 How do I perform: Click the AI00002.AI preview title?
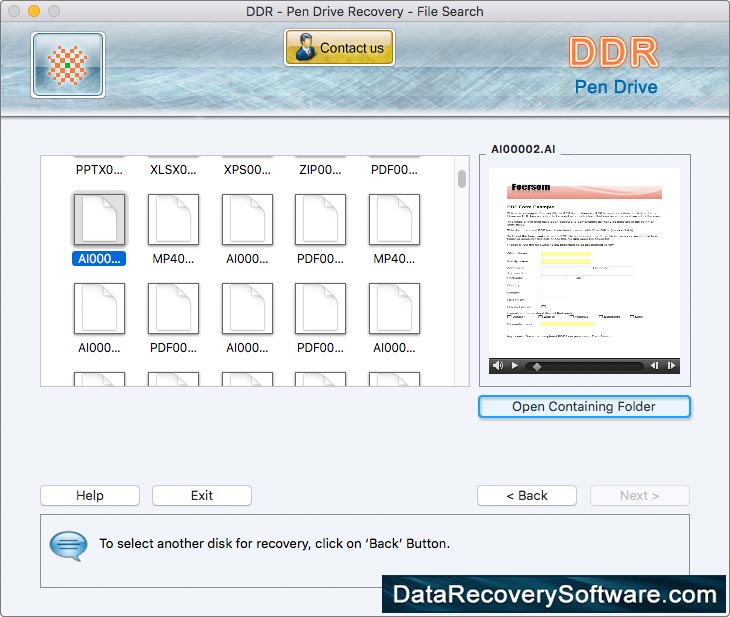pos(523,149)
